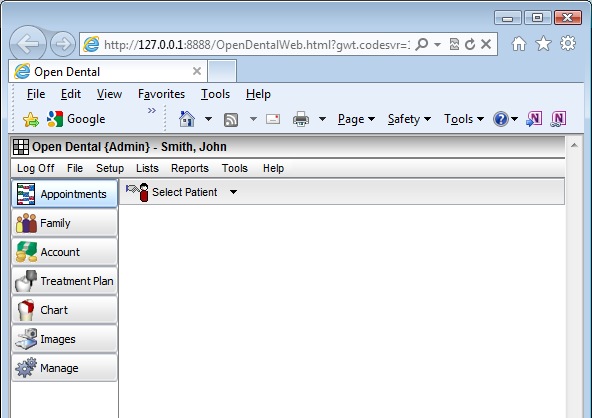The width and height of the screenshot is (592, 418).
Task: Open the Images module
Action: click(x=65, y=339)
